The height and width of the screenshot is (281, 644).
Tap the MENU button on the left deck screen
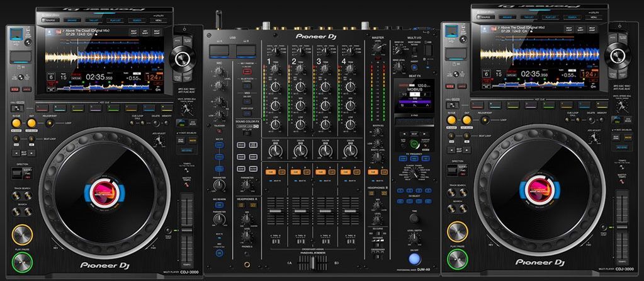point(157,20)
